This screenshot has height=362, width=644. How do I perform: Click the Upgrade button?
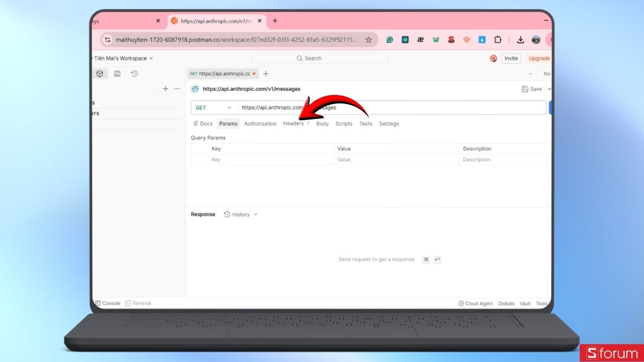click(x=538, y=58)
